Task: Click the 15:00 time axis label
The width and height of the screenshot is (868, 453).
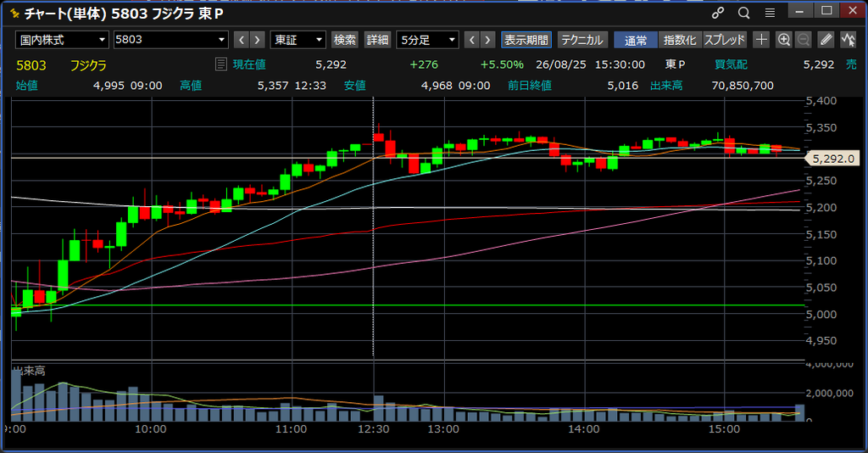Action: 724,429
